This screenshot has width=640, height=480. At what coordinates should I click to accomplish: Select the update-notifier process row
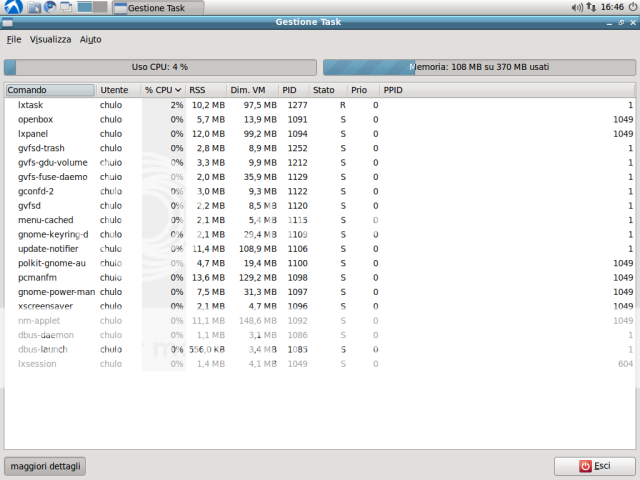point(320,249)
